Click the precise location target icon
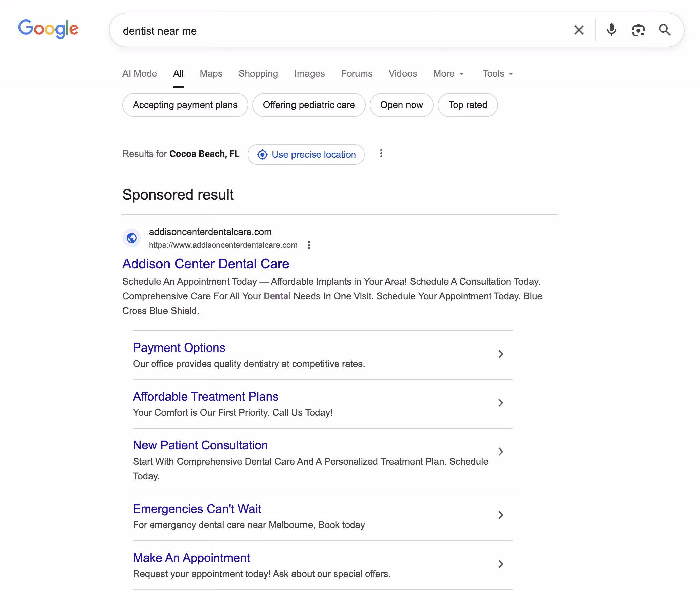The height and width of the screenshot is (600, 700). point(262,155)
